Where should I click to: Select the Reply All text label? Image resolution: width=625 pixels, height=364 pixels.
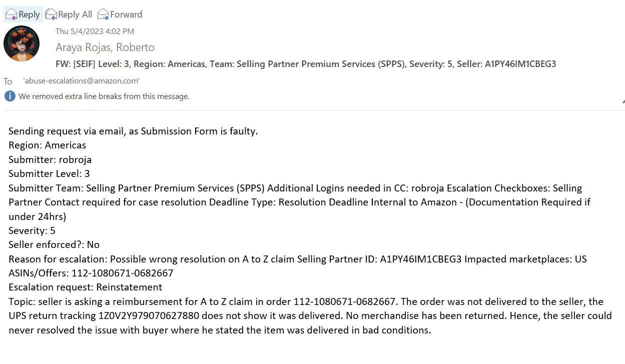click(76, 14)
